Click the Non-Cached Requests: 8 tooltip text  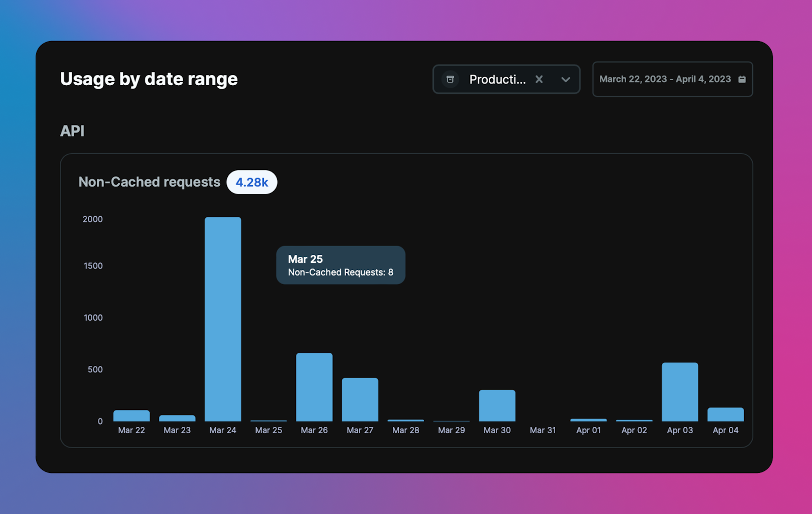(x=341, y=272)
